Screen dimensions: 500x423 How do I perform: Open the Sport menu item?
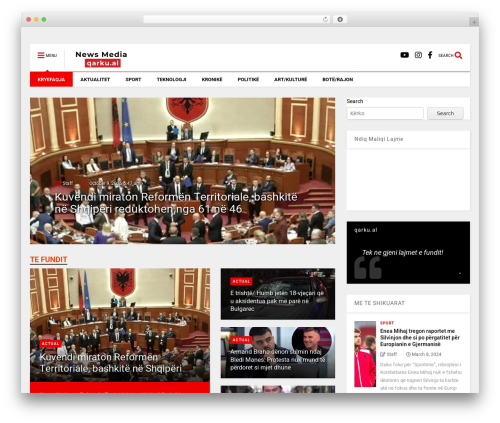(x=133, y=79)
